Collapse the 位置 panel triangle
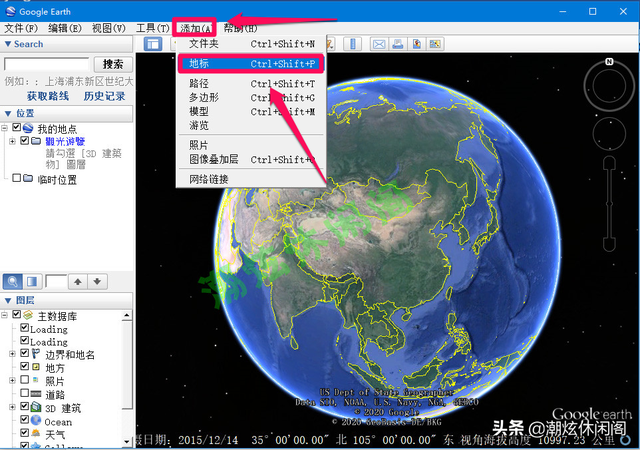640x450 pixels. pyautogui.click(x=7, y=113)
